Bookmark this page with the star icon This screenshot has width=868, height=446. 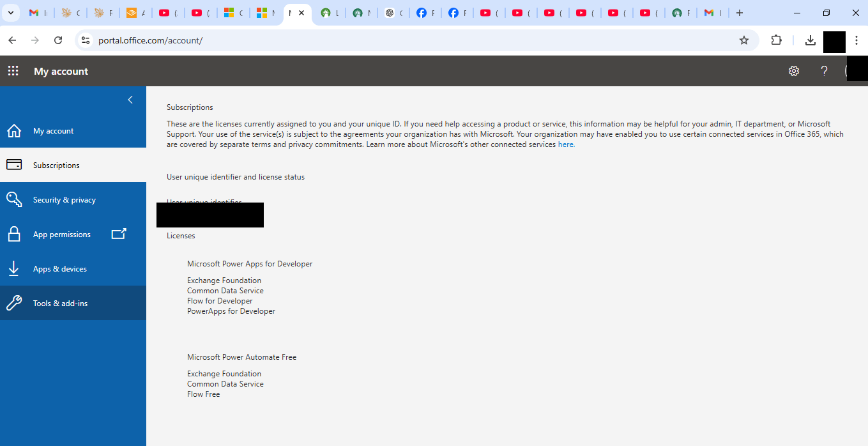point(744,40)
